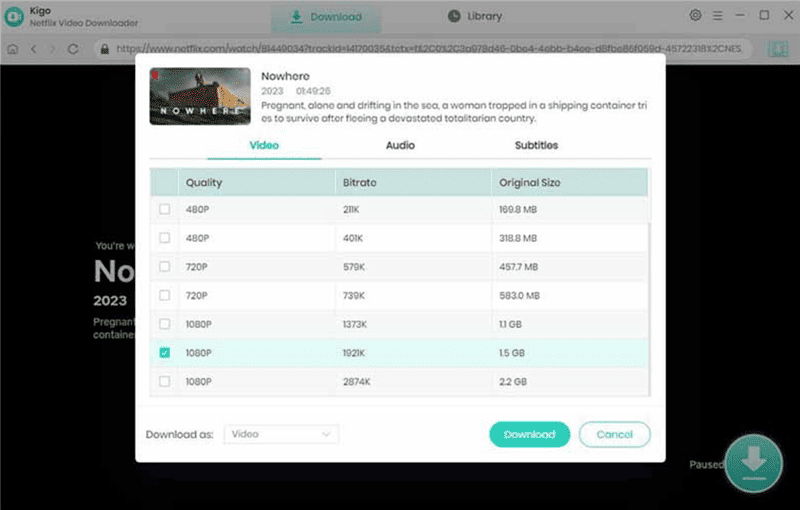Select the Audio tab in dialog

400,145
